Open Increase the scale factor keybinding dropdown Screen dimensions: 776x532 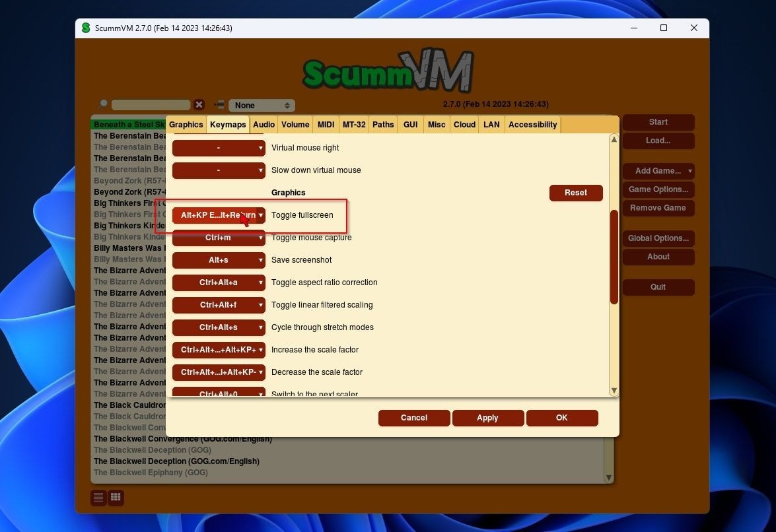pos(219,350)
